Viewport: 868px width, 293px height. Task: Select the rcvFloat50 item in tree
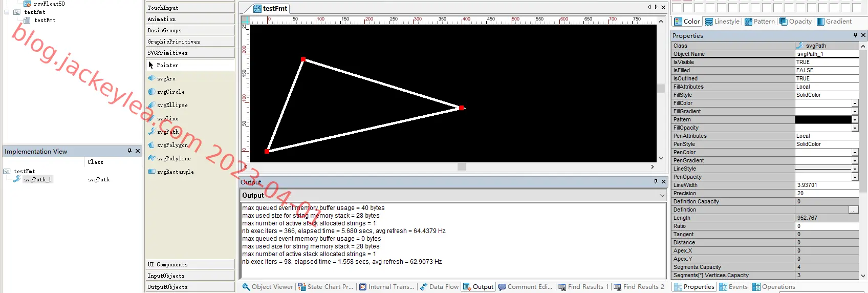[49, 4]
